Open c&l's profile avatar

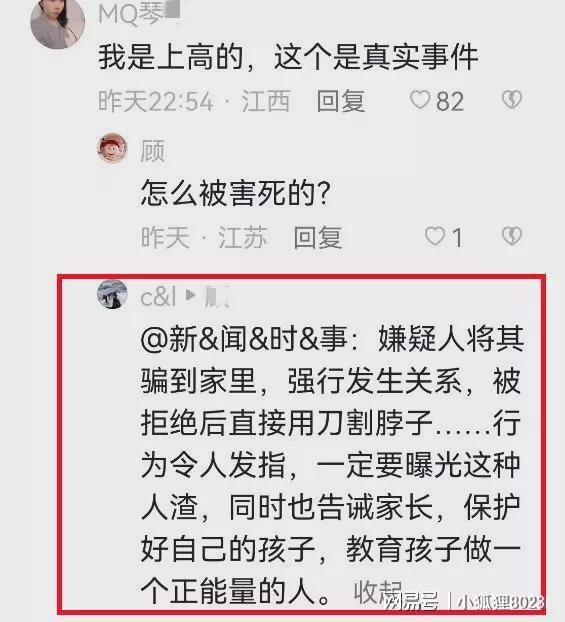pyautogui.click(x=113, y=294)
